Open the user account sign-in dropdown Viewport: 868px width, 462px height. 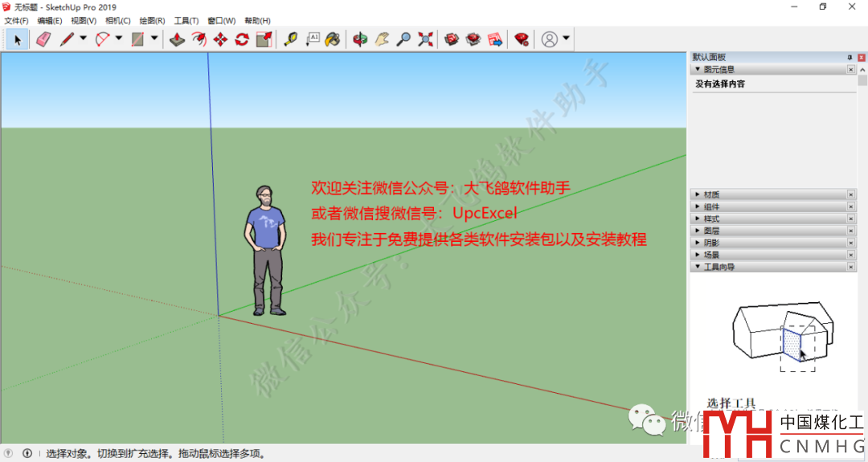point(567,39)
